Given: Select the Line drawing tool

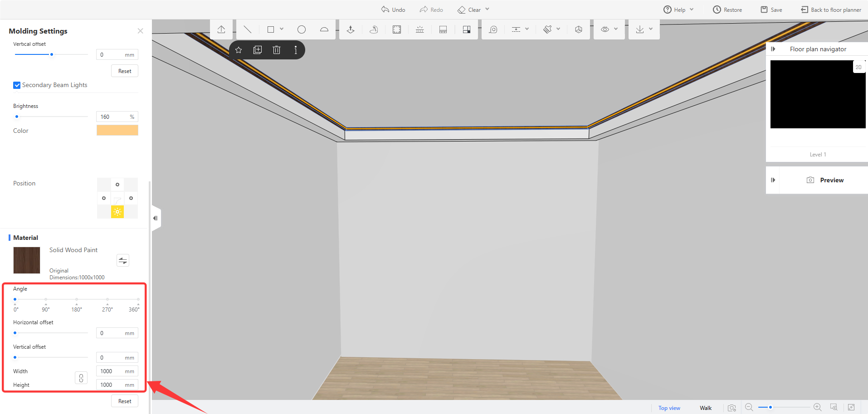Looking at the screenshot, I should tap(248, 29).
